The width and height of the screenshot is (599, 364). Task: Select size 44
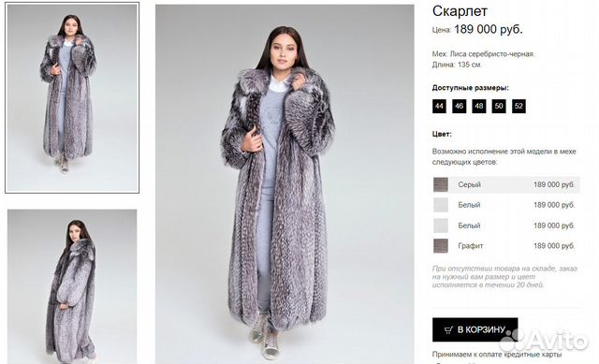click(439, 106)
